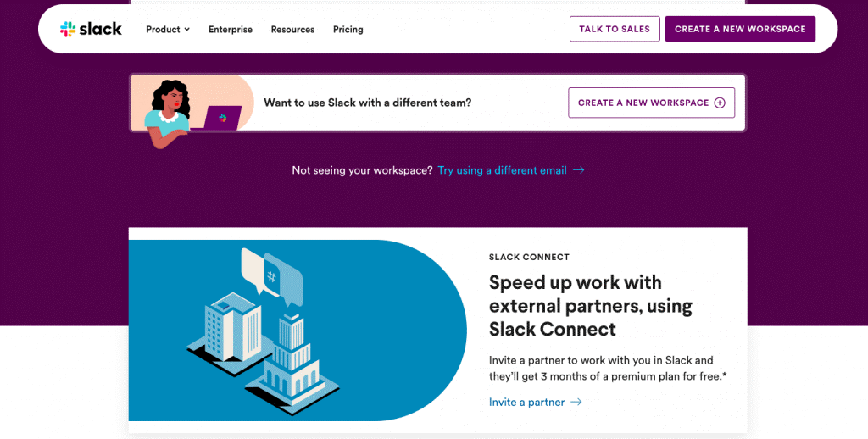The width and height of the screenshot is (868, 439).
Task: Follow the Try using a different email link
Action: (502, 170)
